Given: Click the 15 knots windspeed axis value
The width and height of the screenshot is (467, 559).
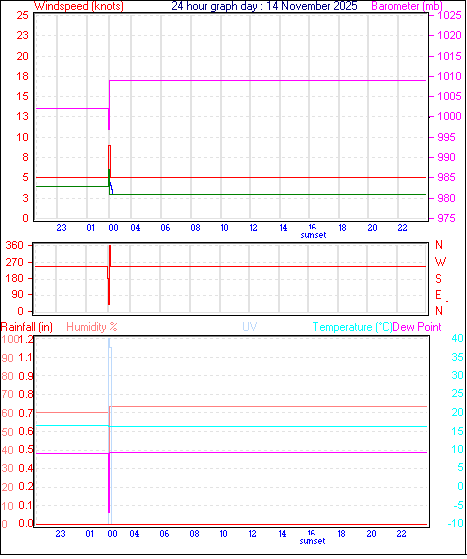Looking at the screenshot, I should (x=22, y=96).
